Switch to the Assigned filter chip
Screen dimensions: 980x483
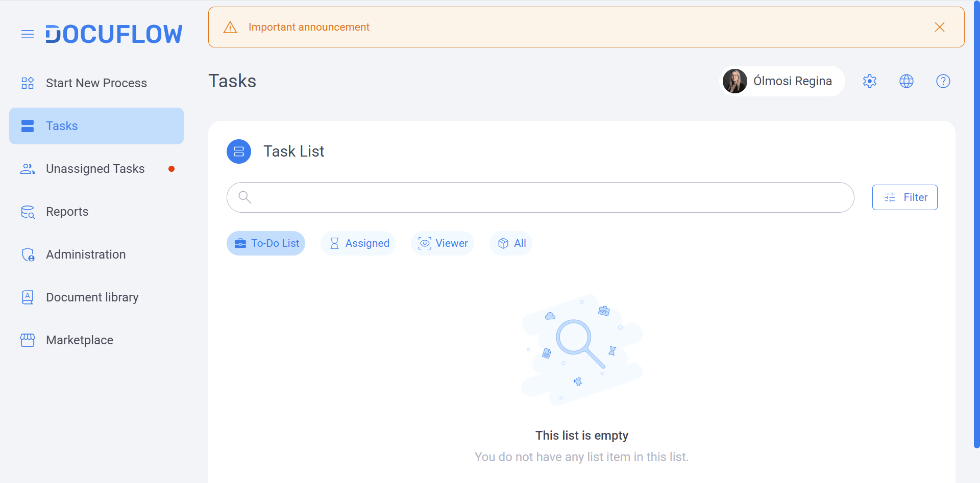358,243
